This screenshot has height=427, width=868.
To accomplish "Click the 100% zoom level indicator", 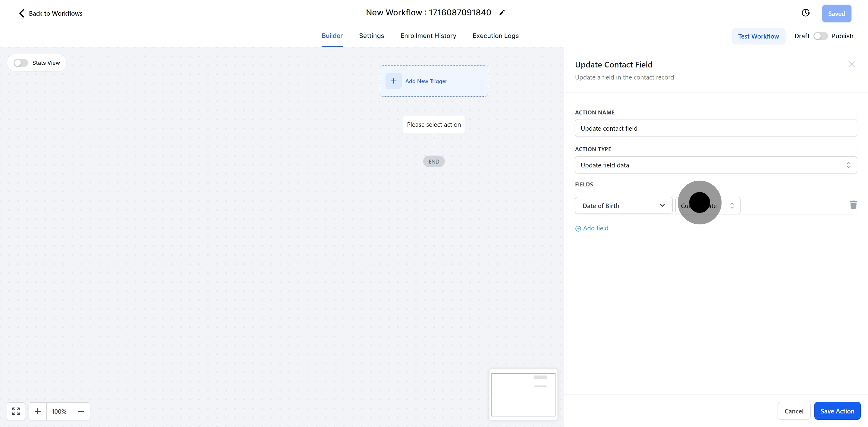I will point(59,411).
